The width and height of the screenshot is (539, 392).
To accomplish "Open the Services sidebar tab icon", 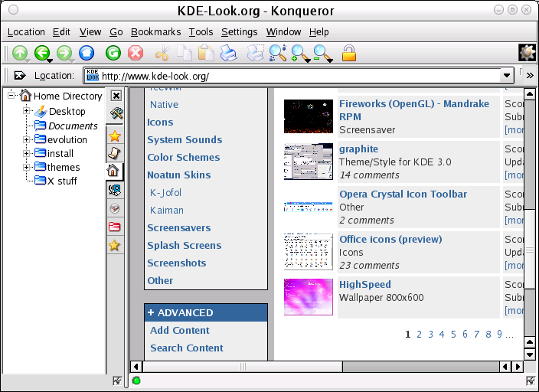I will [115, 208].
